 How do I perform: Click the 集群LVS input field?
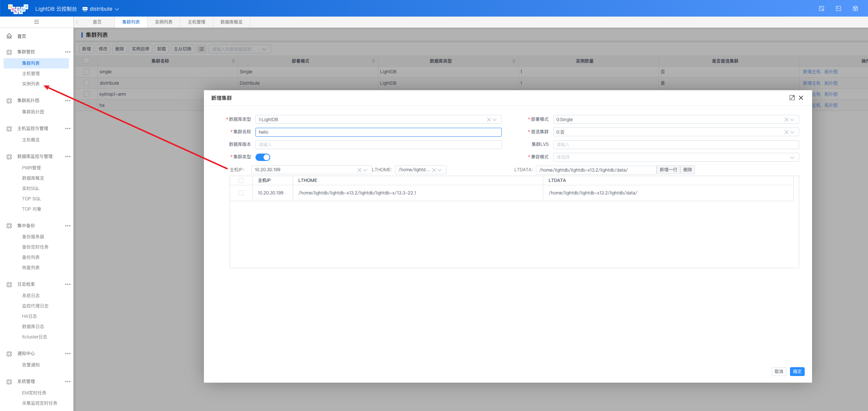point(676,145)
